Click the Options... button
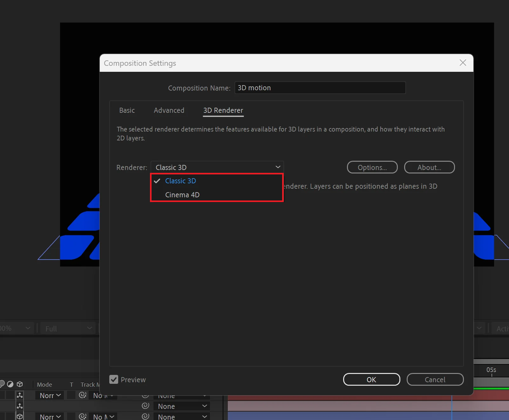 point(372,167)
